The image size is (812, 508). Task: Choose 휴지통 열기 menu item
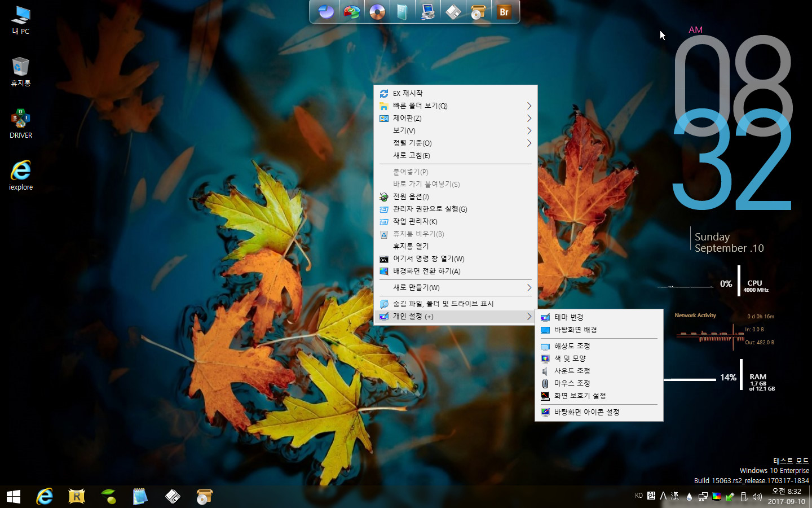click(456, 246)
